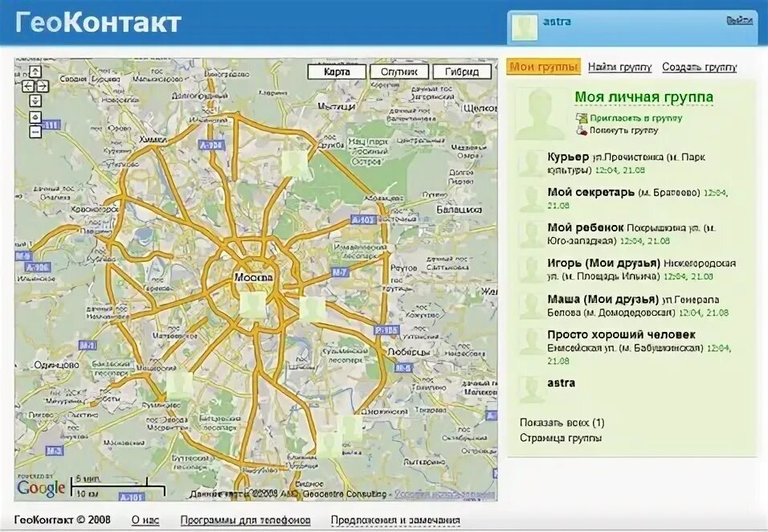Open the astra username link in the header
The height and width of the screenshot is (532, 768).
(557, 22)
